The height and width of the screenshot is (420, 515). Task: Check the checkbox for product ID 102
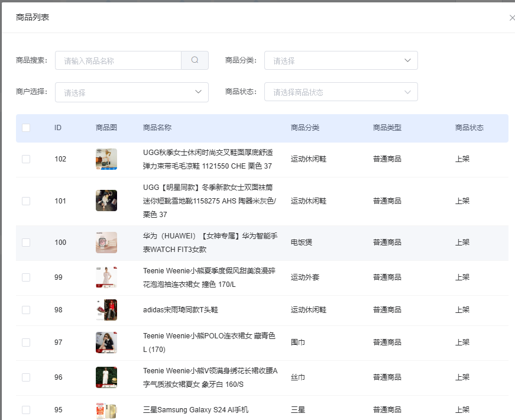click(x=26, y=159)
